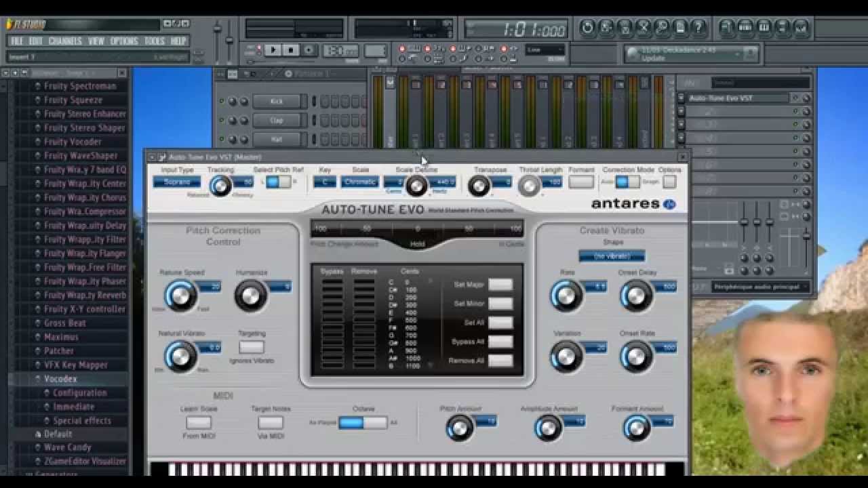Click the Onset Rate knob
Screen dimensions: 868x488
(636, 356)
